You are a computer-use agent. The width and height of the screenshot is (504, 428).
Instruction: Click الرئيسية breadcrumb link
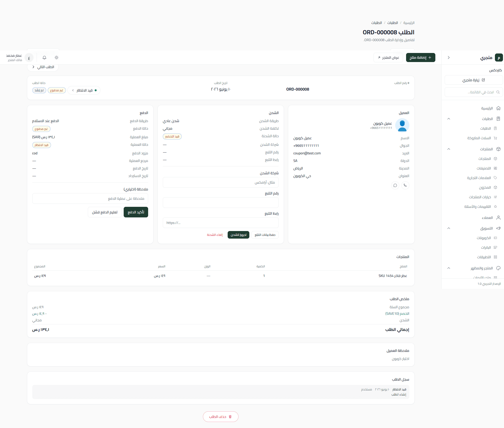tap(409, 23)
